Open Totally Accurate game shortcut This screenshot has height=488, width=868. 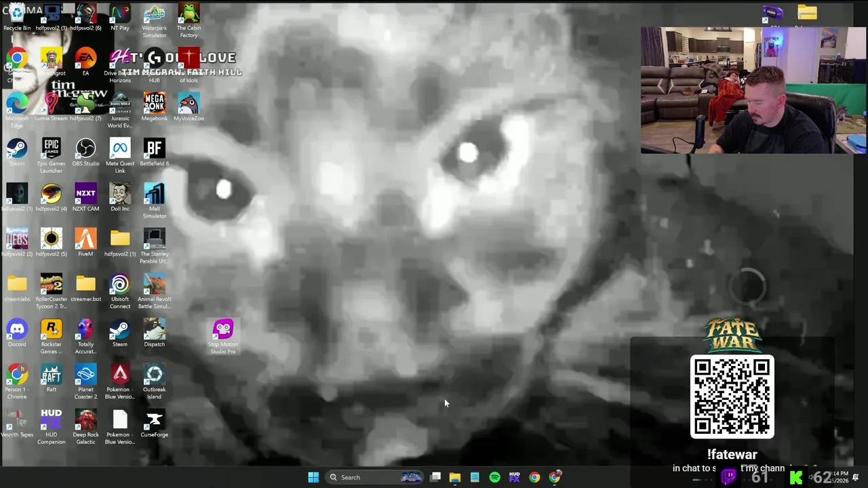pos(85,338)
